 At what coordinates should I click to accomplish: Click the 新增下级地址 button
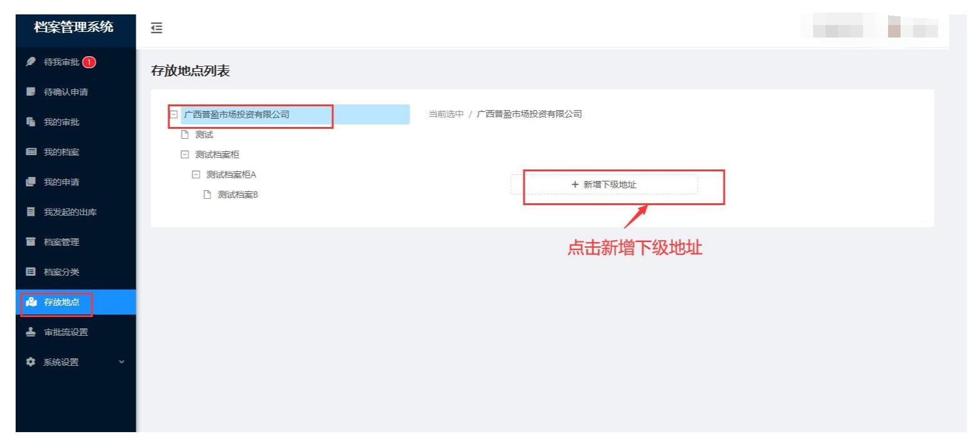coord(604,184)
